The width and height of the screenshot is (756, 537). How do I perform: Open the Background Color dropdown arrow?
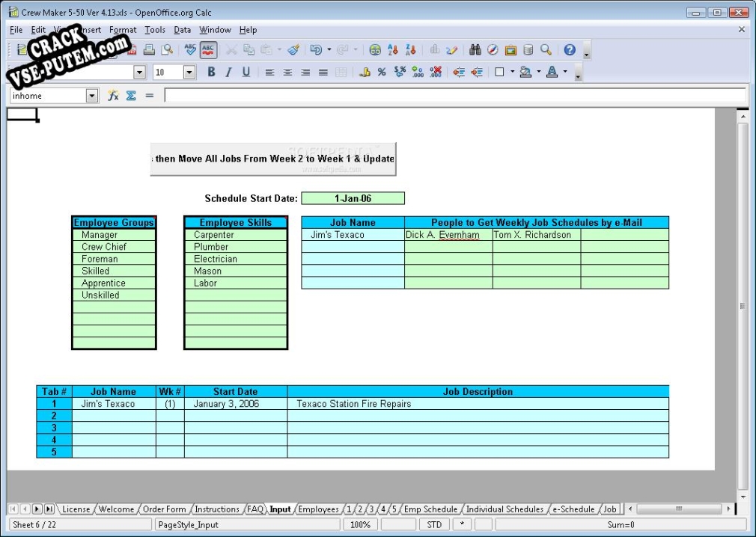[x=538, y=72]
